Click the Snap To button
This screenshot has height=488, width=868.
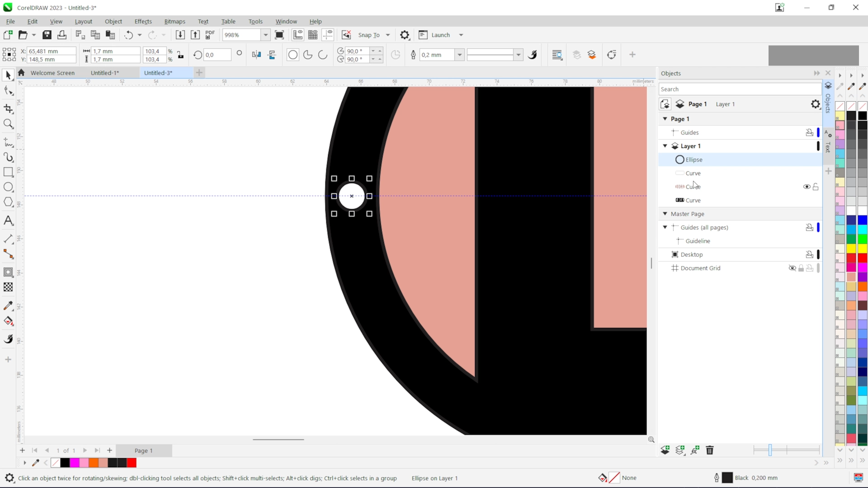369,35
